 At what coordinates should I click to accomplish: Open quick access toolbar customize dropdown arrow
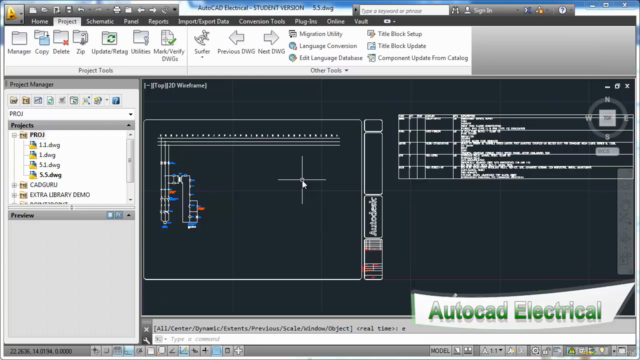[x=175, y=10]
